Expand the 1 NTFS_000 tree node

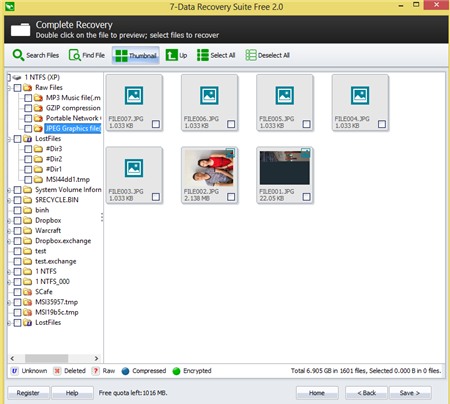[9, 282]
